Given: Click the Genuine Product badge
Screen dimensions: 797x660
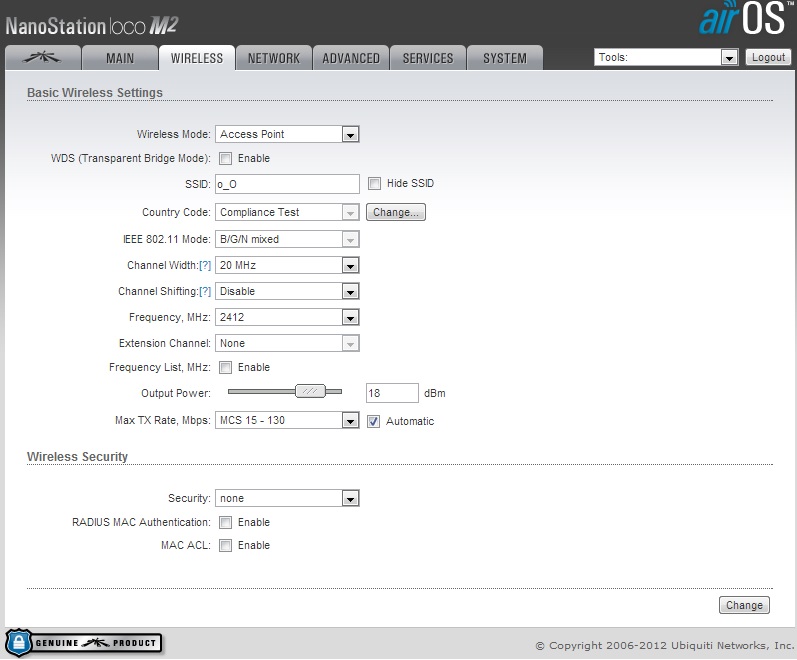Looking at the screenshot, I should pyautogui.click(x=84, y=643).
